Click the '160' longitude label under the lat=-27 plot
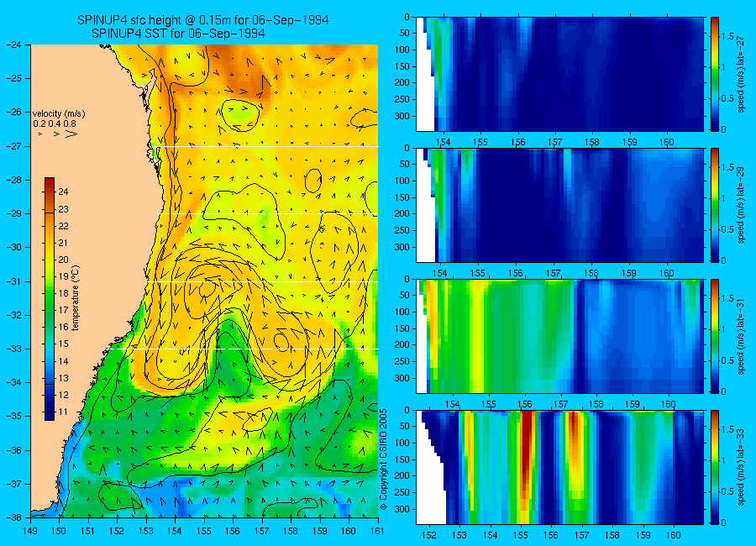The width and height of the screenshot is (756, 546). [x=667, y=142]
